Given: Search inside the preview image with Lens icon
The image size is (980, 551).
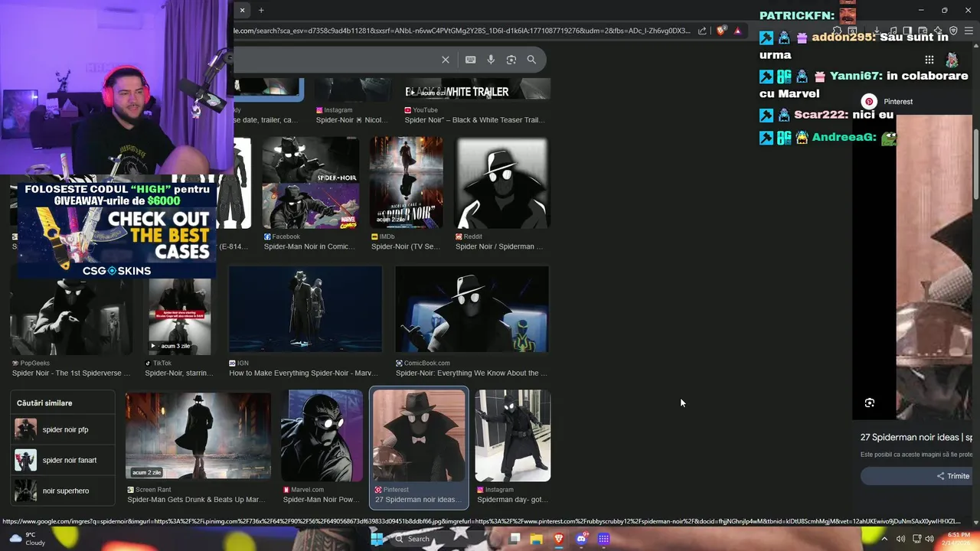Looking at the screenshot, I should point(870,403).
